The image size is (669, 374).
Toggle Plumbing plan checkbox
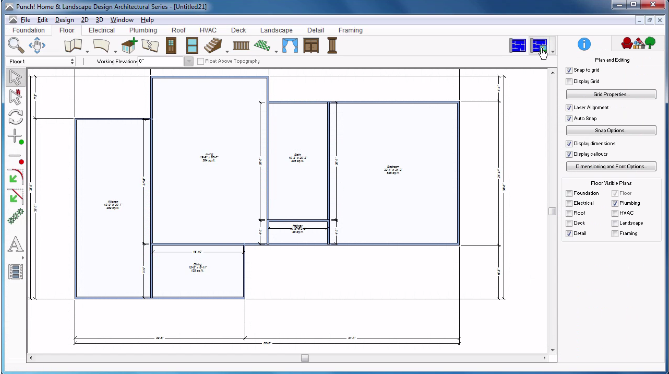click(615, 203)
